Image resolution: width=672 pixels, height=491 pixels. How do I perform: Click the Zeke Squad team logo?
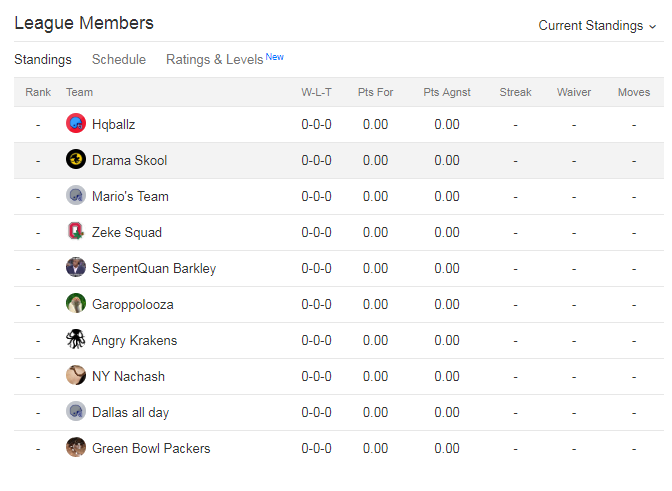click(76, 231)
